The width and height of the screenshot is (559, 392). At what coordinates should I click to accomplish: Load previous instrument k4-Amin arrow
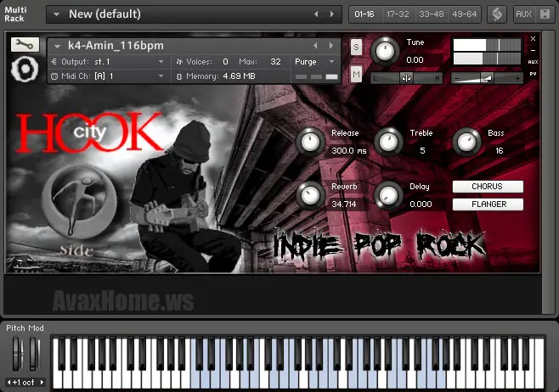315,46
